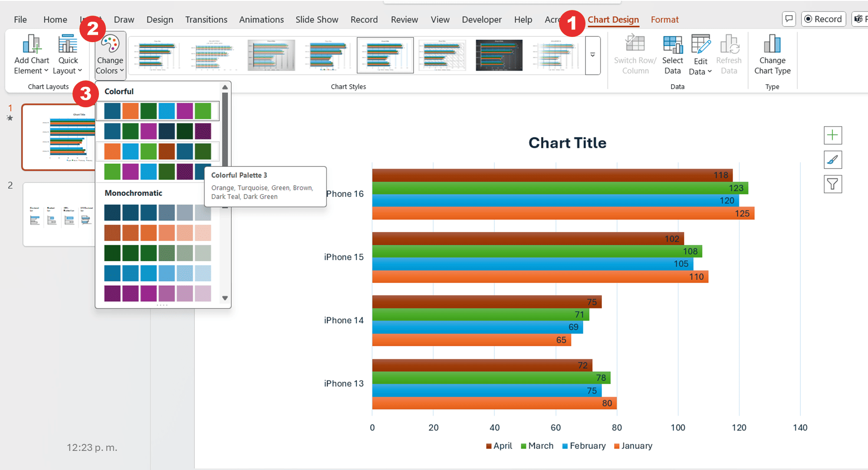Select the Colorful Palette 3 color row
The image size is (868, 470).
pos(158,151)
